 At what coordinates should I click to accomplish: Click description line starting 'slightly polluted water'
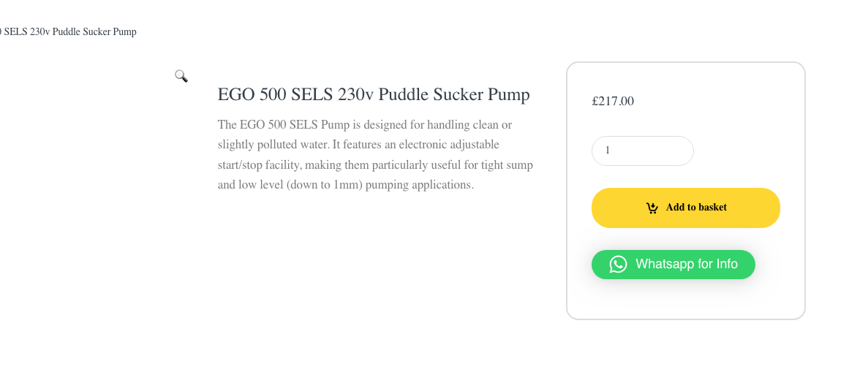pyautogui.click(x=358, y=145)
